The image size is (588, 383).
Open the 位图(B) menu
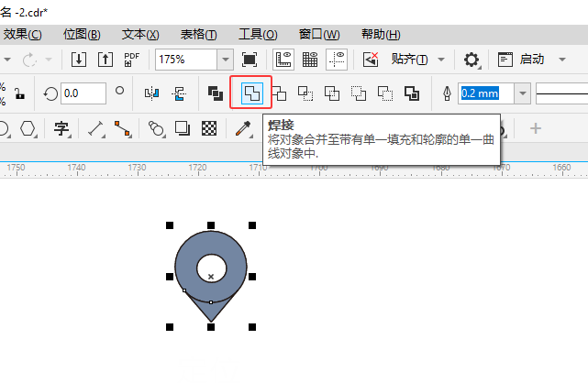82,35
